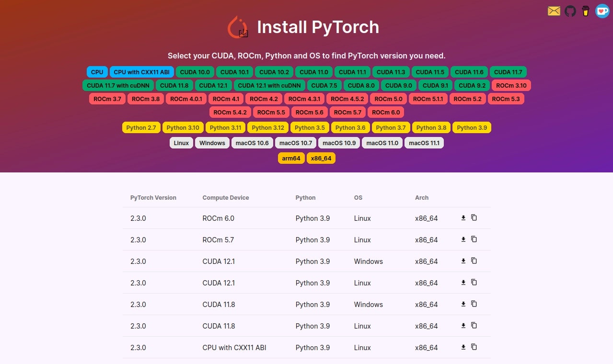Click the PyTorch Version column header
613x364 pixels.
pos(153,198)
